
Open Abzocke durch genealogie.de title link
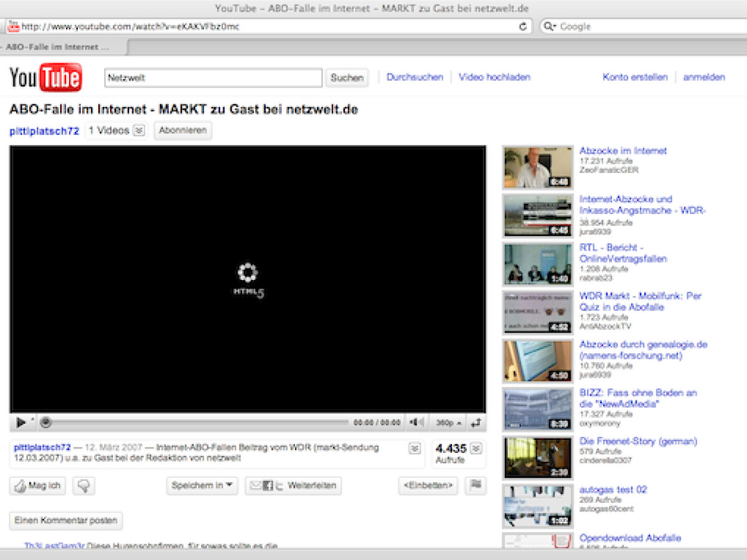pyautogui.click(x=644, y=350)
